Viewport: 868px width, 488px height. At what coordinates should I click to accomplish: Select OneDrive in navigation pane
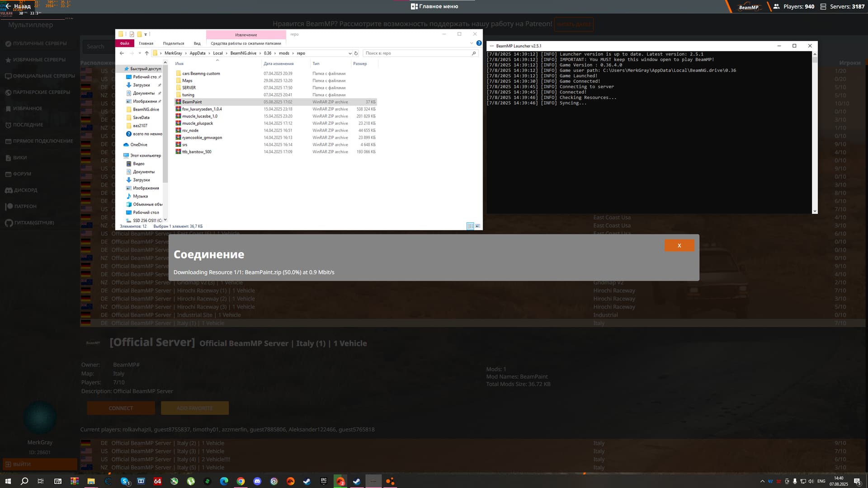point(139,145)
